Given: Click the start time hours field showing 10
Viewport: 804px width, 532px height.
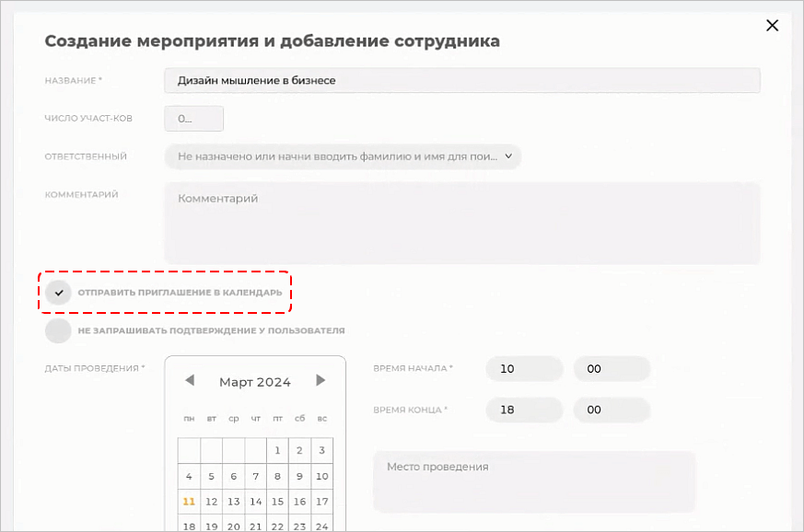Looking at the screenshot, I should [x=524, y=368].
